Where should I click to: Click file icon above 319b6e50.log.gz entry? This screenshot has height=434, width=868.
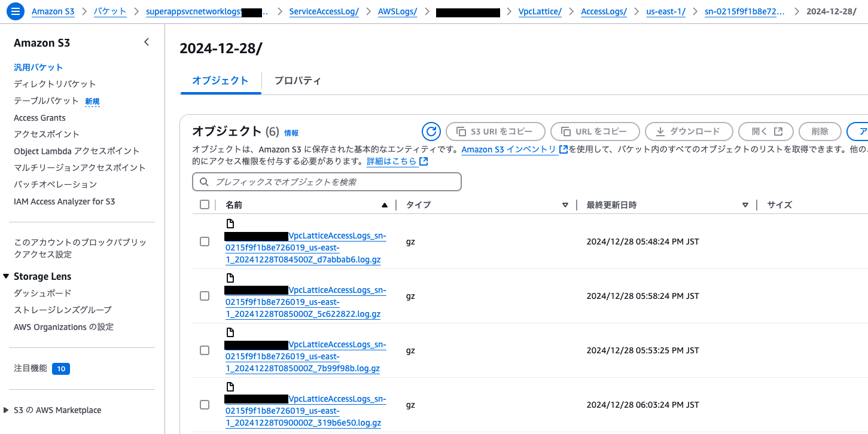pyautogui.click(x=230, y=387)
